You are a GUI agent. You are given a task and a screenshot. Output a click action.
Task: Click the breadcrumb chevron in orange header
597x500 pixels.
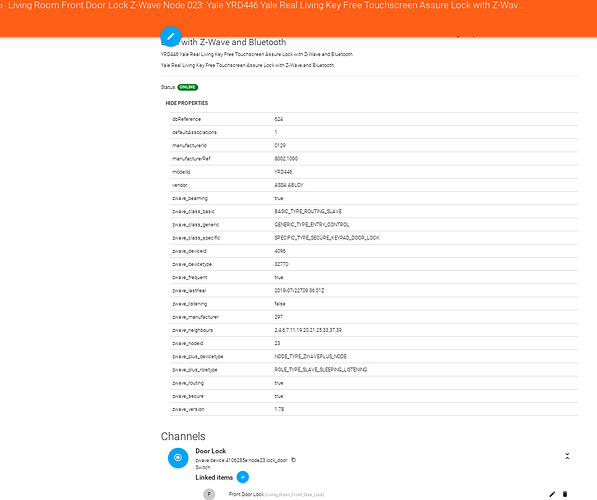click(x=2, y=6)
